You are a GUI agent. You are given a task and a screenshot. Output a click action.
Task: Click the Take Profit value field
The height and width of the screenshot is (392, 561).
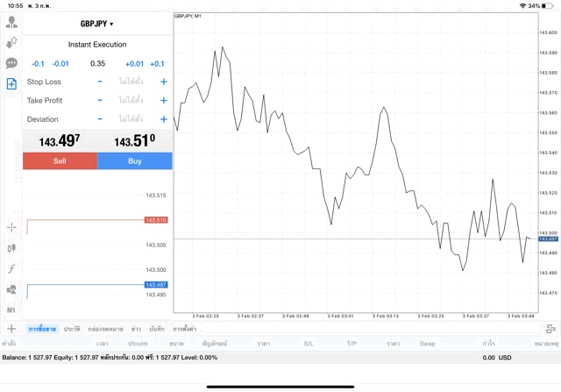131,100
